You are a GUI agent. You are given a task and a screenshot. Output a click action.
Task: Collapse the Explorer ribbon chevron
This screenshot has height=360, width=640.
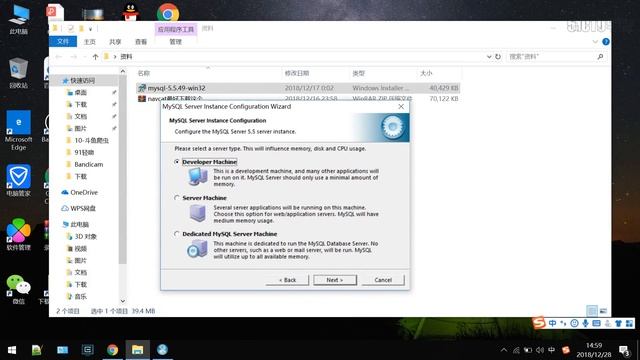[x=595, y=42]
